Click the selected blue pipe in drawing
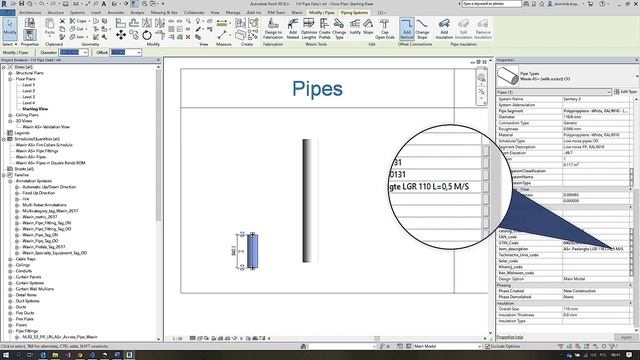 click(252, 251)
